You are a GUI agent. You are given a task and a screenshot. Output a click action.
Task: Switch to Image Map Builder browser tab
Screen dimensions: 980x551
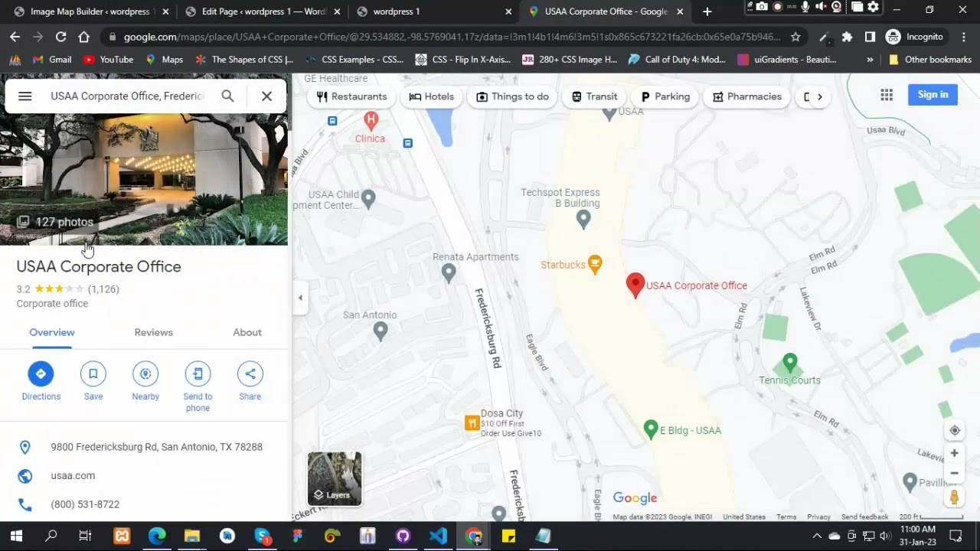coord(90,11)
